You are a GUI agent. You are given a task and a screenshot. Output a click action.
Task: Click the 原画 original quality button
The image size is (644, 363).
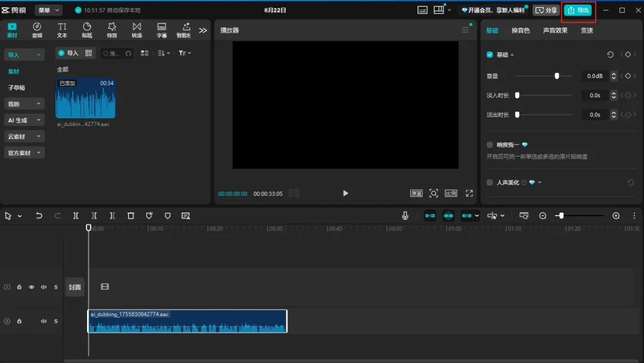pos(416,193)
